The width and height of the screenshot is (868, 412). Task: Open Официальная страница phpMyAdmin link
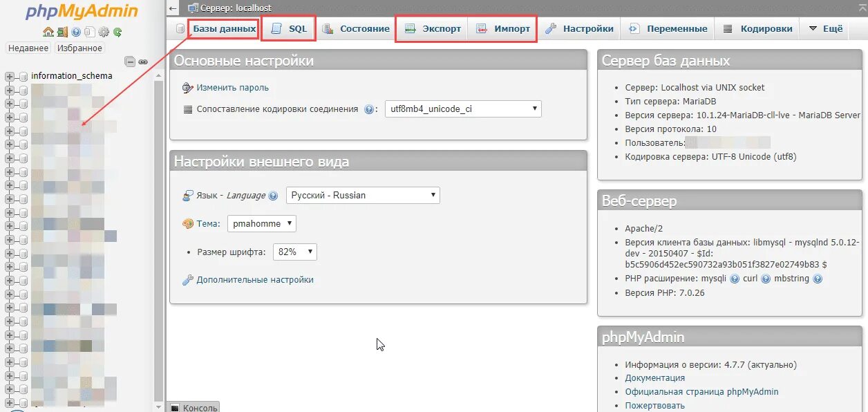[x=701, y=392]
